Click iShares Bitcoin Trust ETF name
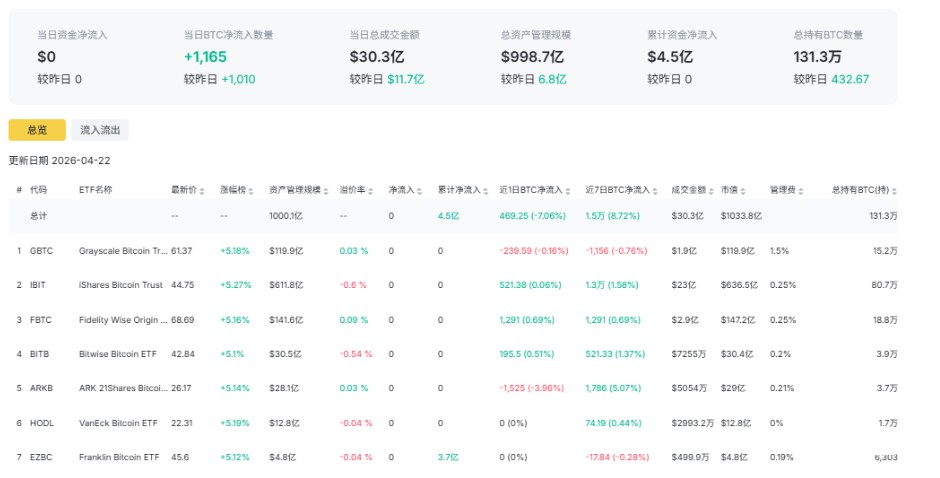 (x=119, y=285)
